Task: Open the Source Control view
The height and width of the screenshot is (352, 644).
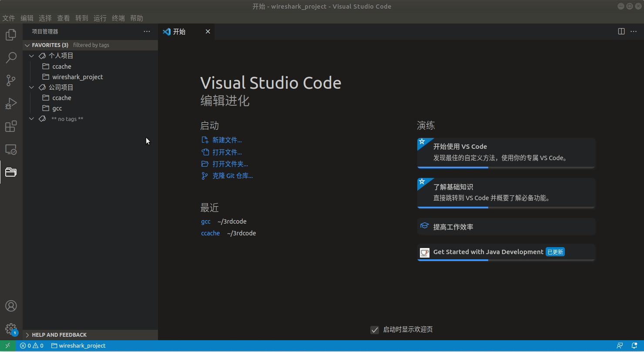Action: [11, 80]
